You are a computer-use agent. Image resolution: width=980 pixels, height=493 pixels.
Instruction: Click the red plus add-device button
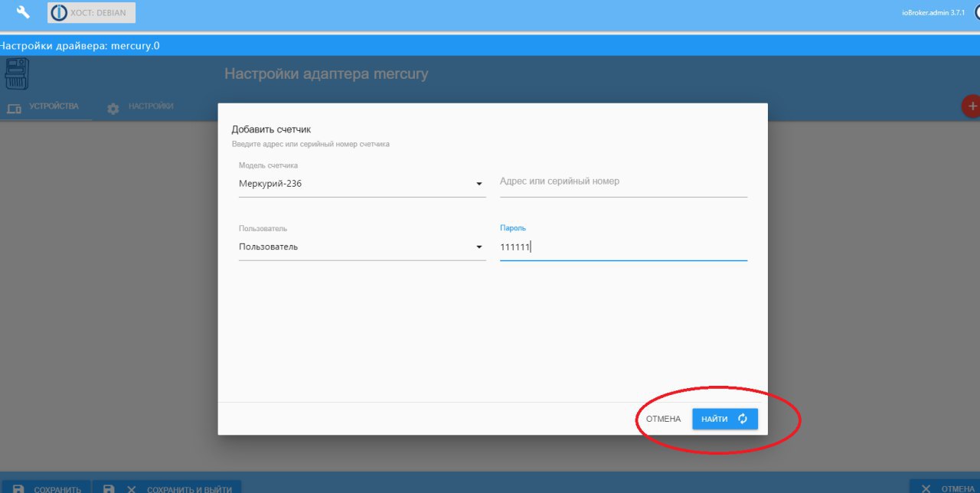pos(972,106)
